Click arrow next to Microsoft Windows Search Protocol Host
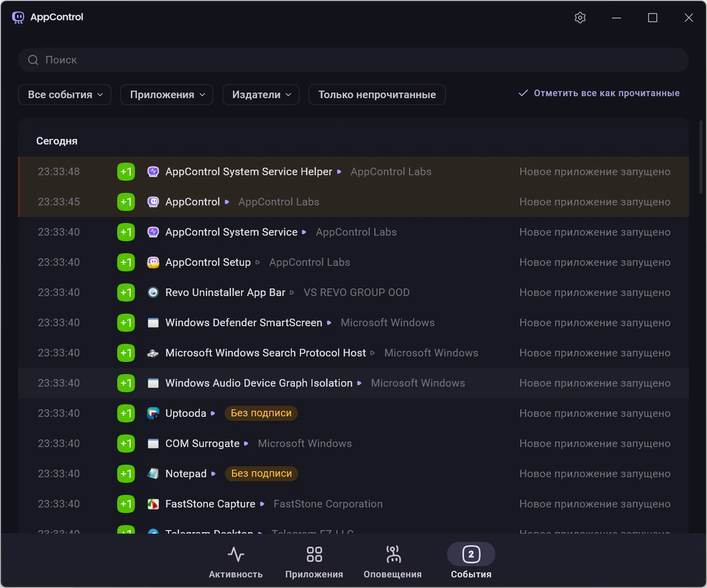 click(x=372, y=353)
